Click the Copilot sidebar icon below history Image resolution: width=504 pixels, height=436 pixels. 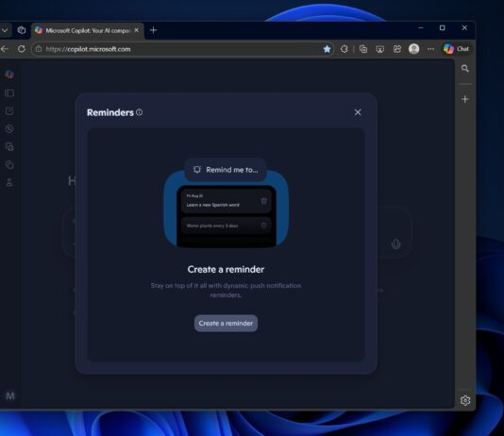coord(9,147)
